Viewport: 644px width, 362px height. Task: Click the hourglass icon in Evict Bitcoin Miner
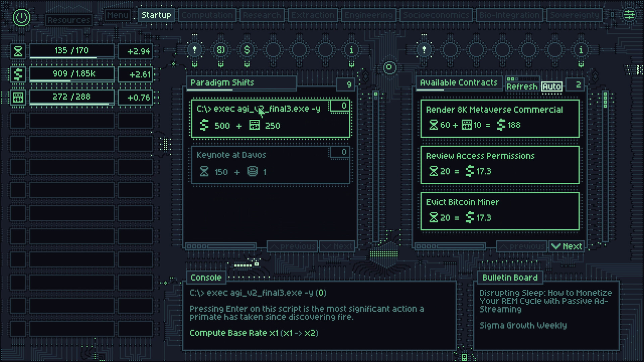tap(433, 218)
